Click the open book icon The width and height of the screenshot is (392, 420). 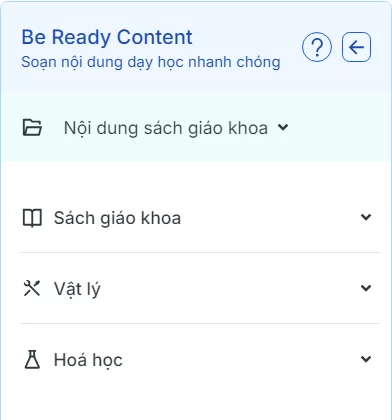click(32, 218)
